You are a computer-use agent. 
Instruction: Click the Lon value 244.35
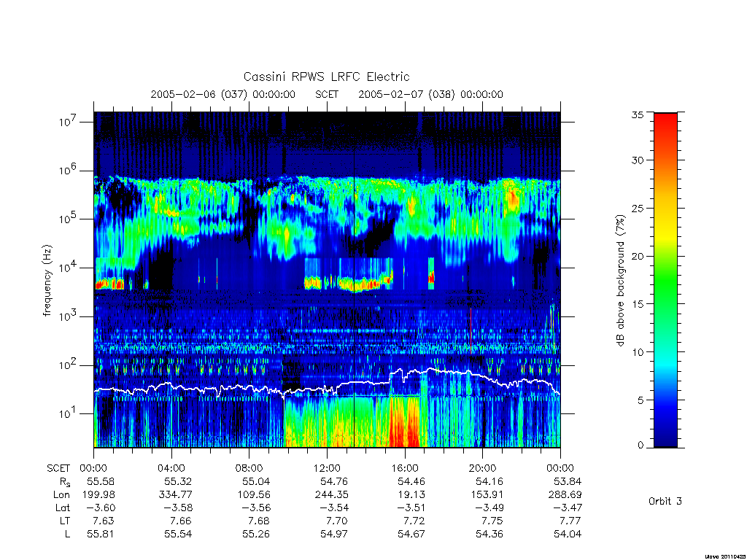click(x=332, y=495)
